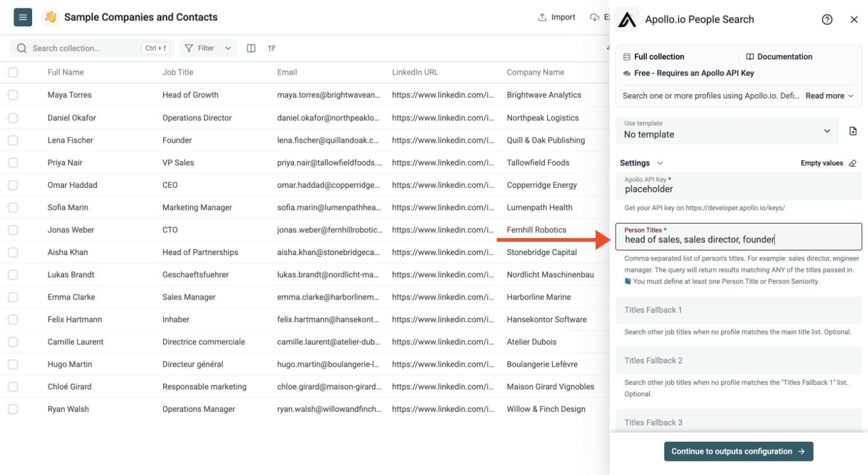Collapse the Settings section chevron
Screen dimensions: 868x475
[660, 163]
